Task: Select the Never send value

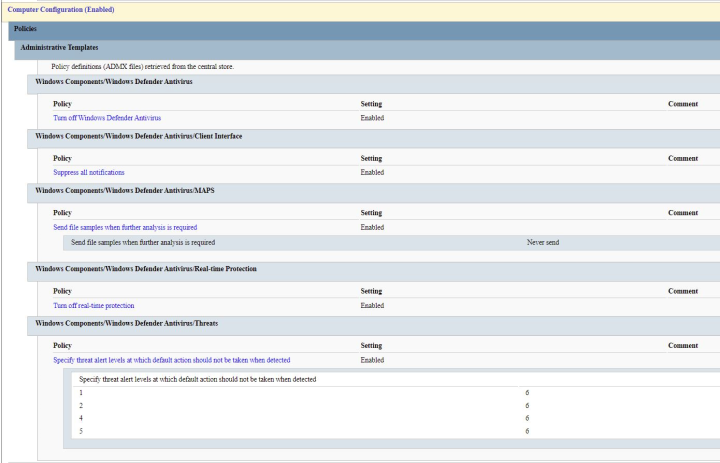Action: pos(543,243)
